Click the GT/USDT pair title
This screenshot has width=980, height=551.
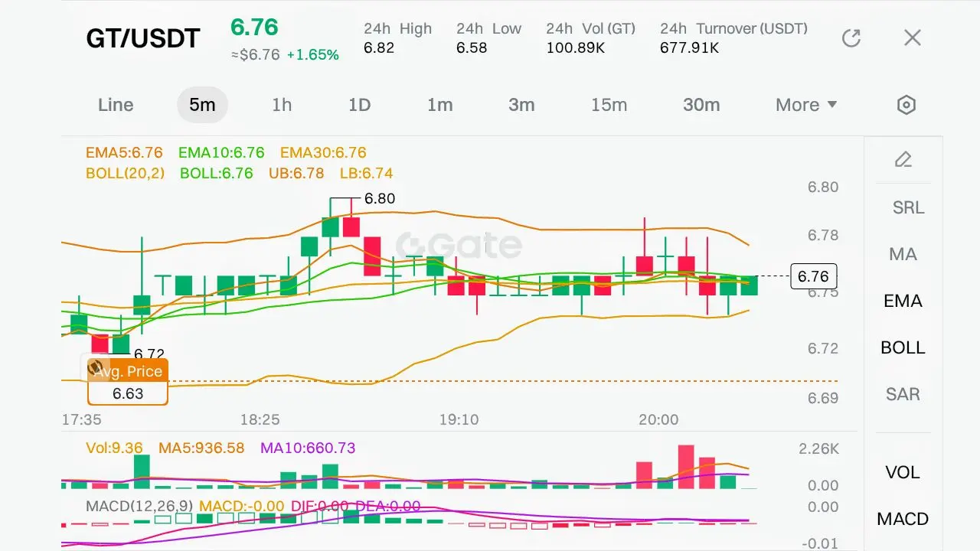point(143,38)
